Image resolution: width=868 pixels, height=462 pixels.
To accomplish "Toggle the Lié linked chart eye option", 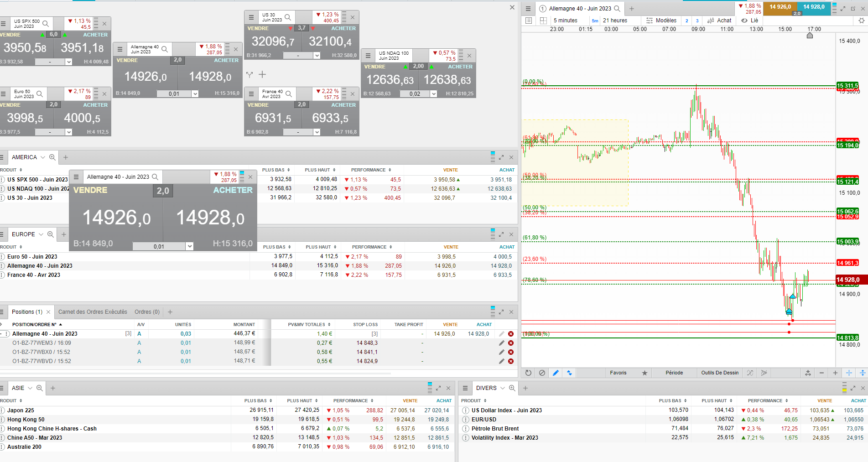I will tap(750, 21).
